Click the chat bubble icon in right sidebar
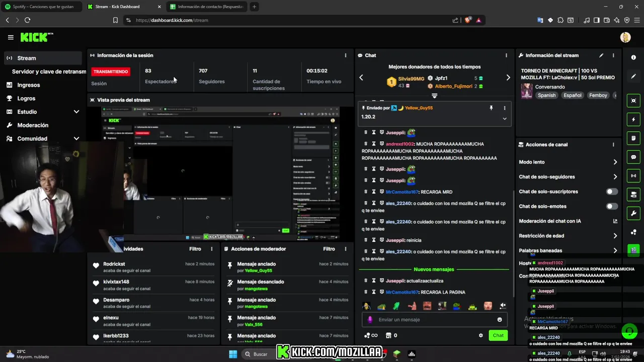 [633, 157]
